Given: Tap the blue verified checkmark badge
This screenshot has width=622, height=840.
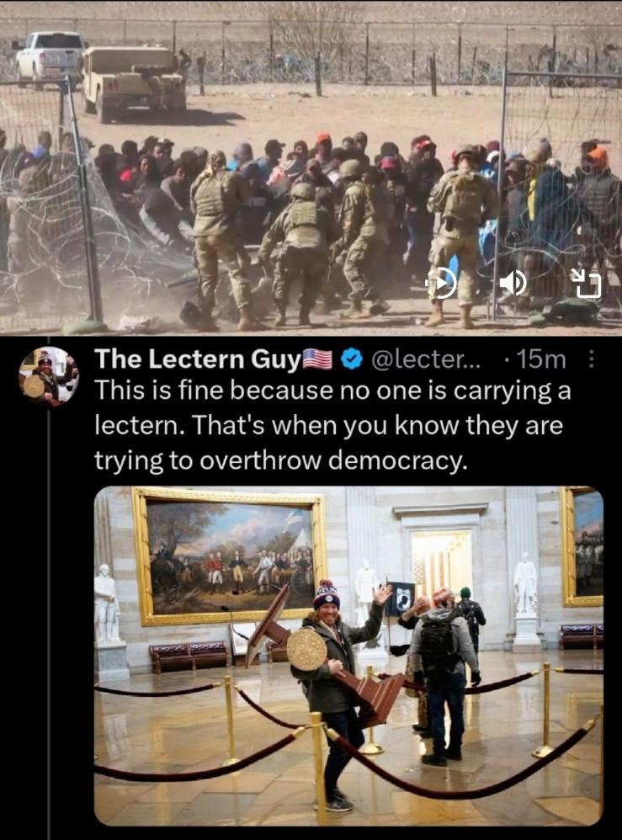Looking at the screenshot, I should (x=352, y=359).
